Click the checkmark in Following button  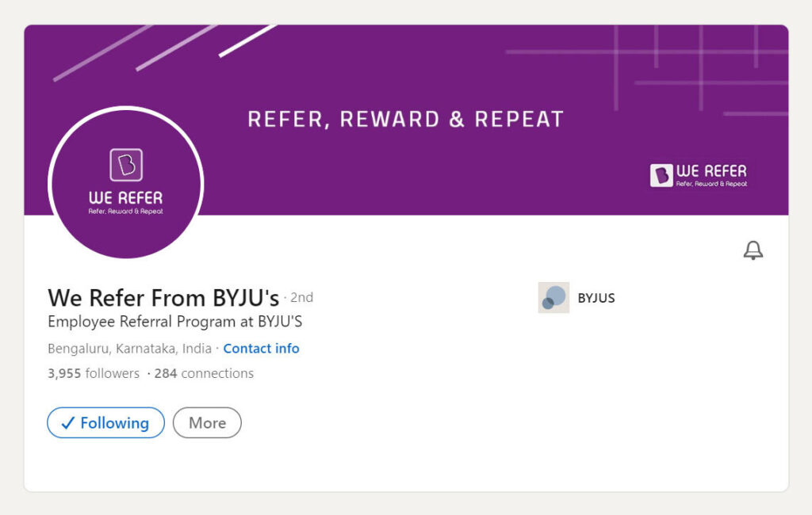click(68, 423)
